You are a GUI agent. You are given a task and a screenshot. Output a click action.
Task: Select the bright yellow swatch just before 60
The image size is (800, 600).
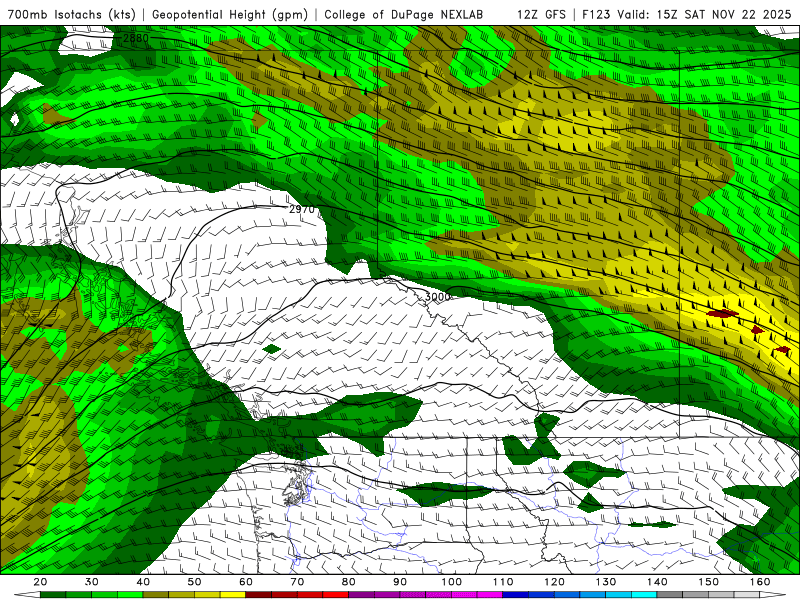(x=233, y=595)
